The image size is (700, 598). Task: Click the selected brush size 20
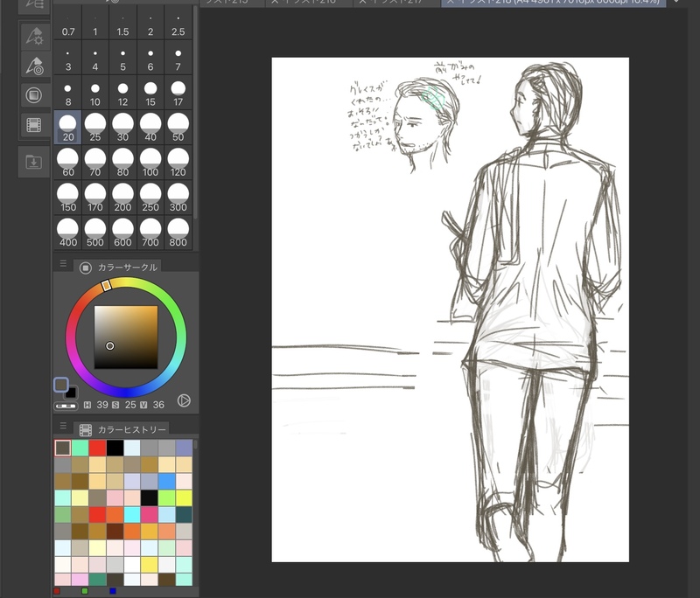click(x=68, y=128)
